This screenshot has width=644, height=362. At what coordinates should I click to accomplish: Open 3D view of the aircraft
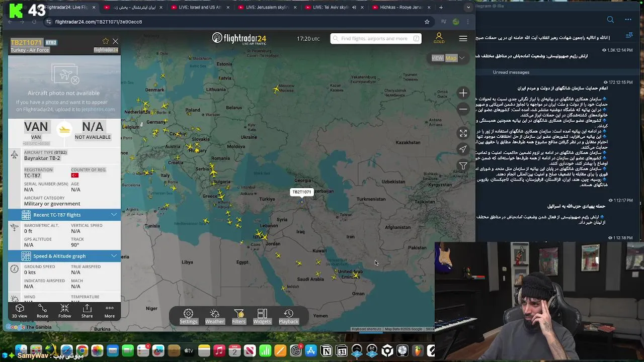20,311
